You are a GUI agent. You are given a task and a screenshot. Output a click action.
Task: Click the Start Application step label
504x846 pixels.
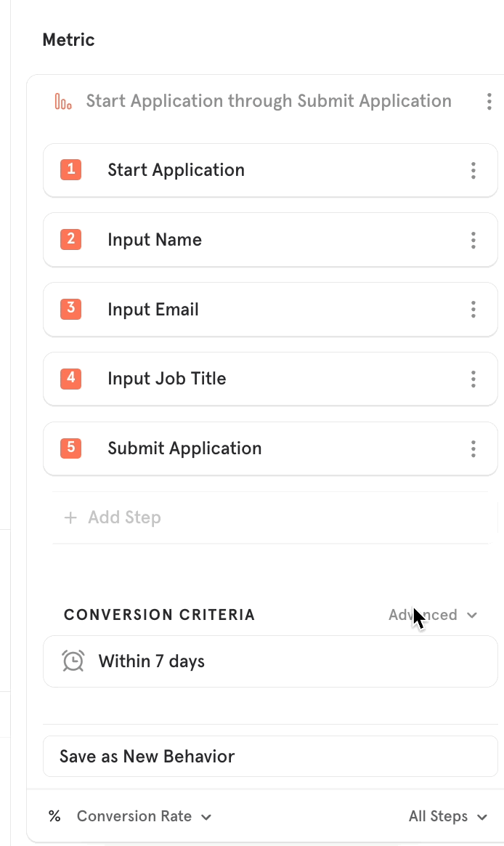pos(175,170)
